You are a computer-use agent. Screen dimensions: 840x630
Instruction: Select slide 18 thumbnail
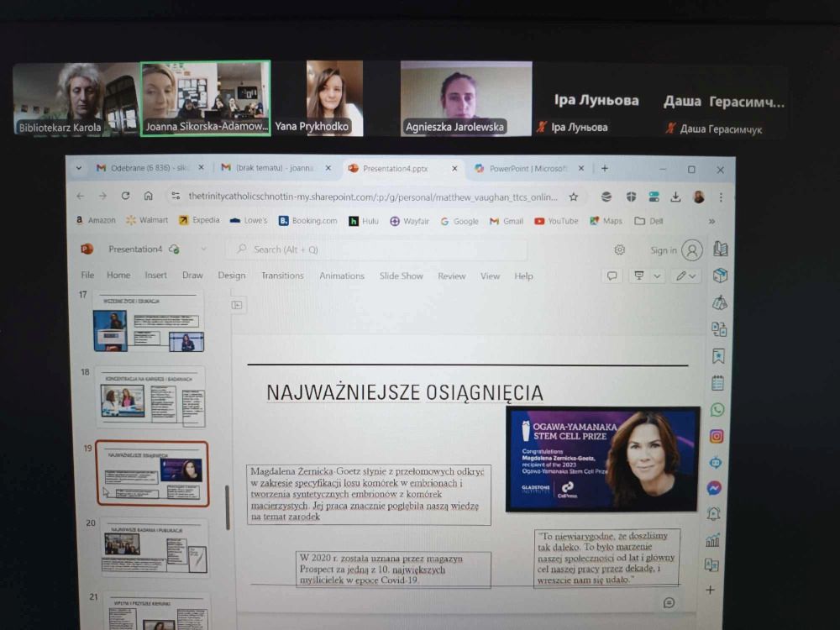(150, 397)
